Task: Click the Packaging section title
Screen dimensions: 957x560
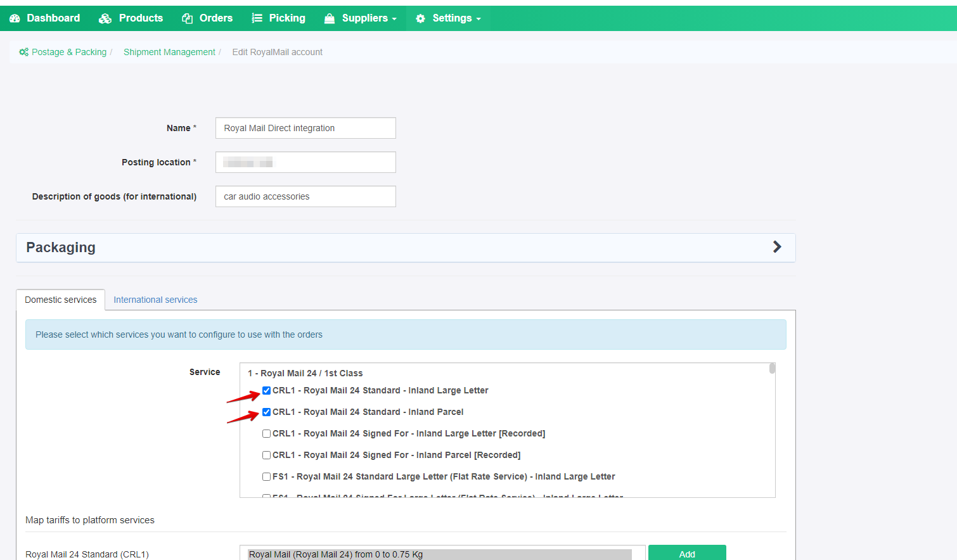Action: tap(61, 248)
